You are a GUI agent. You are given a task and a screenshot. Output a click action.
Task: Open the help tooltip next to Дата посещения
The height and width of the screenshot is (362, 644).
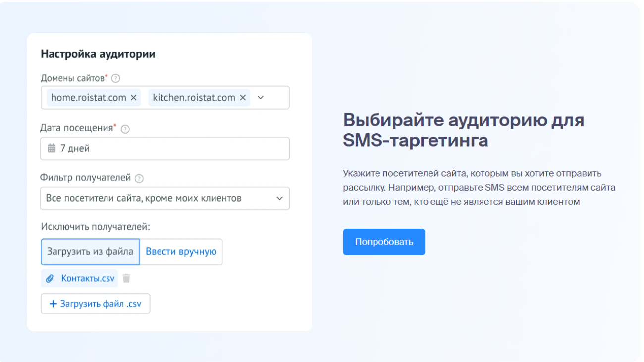pyautogui.click(x=125, y=128)
